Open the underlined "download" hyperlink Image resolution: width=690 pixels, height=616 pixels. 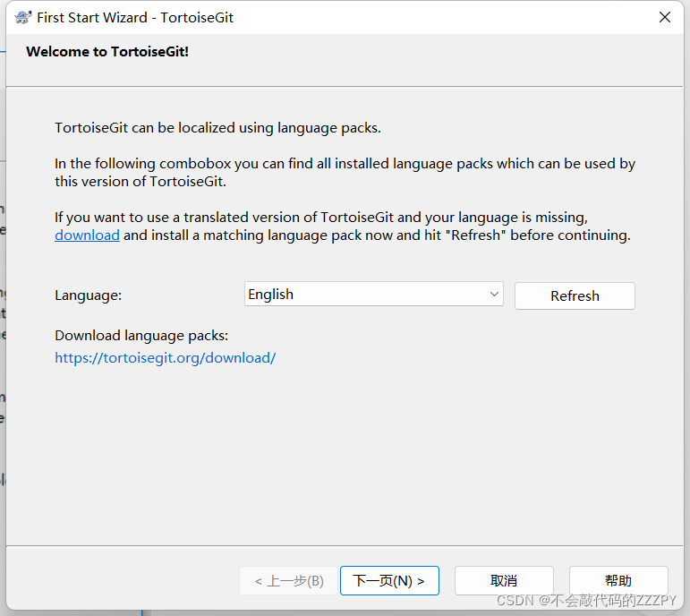[x=87, y=235]
